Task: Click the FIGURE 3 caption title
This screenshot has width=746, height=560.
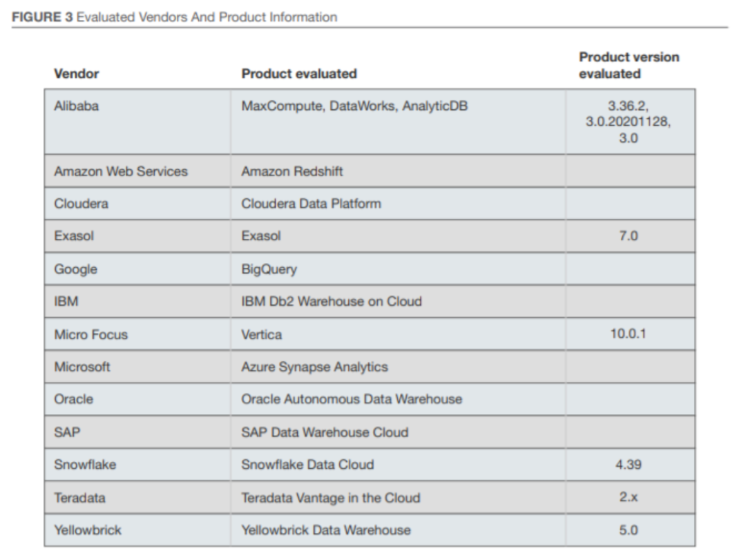Action: pos(175,17)
